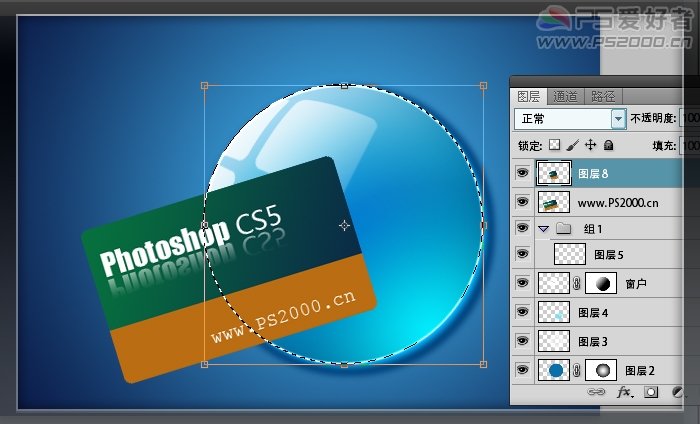This screenshot has height=424, width=700.
Task: Open the fx layer style menu
Action: [x=625, y=392]
